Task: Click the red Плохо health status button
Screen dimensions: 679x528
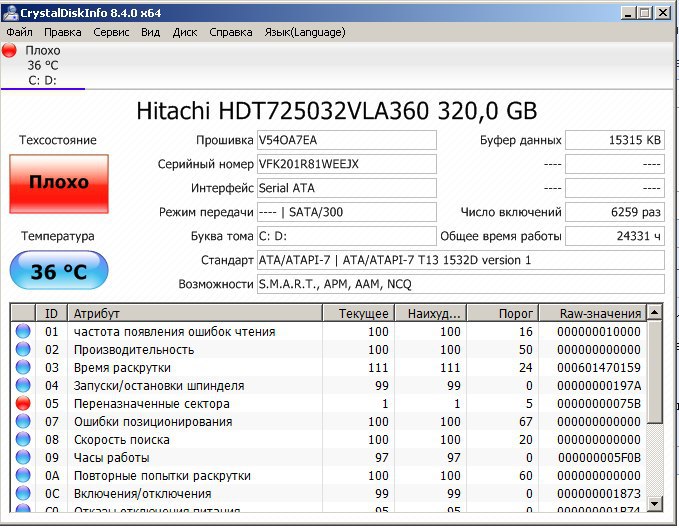Action: (x=59, y=184)
